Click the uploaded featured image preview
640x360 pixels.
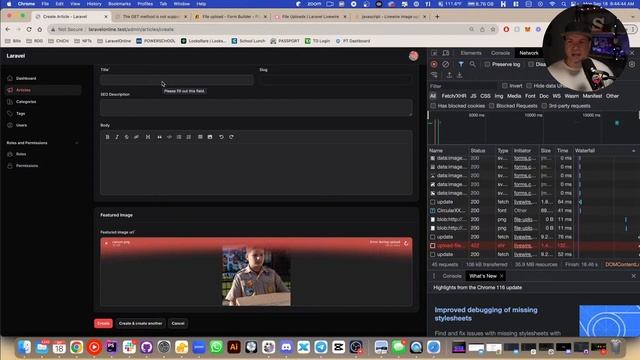pos(256,276)
